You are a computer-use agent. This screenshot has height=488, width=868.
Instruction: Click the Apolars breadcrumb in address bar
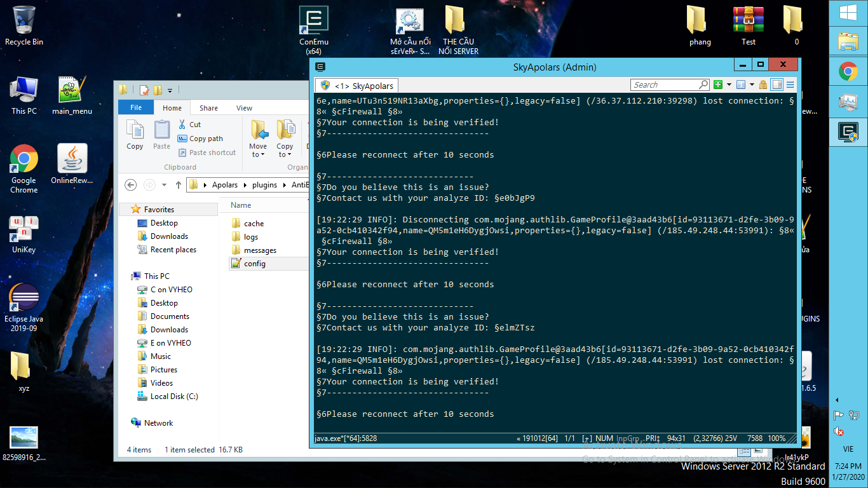pyautogui.click(x=224, y=185)
